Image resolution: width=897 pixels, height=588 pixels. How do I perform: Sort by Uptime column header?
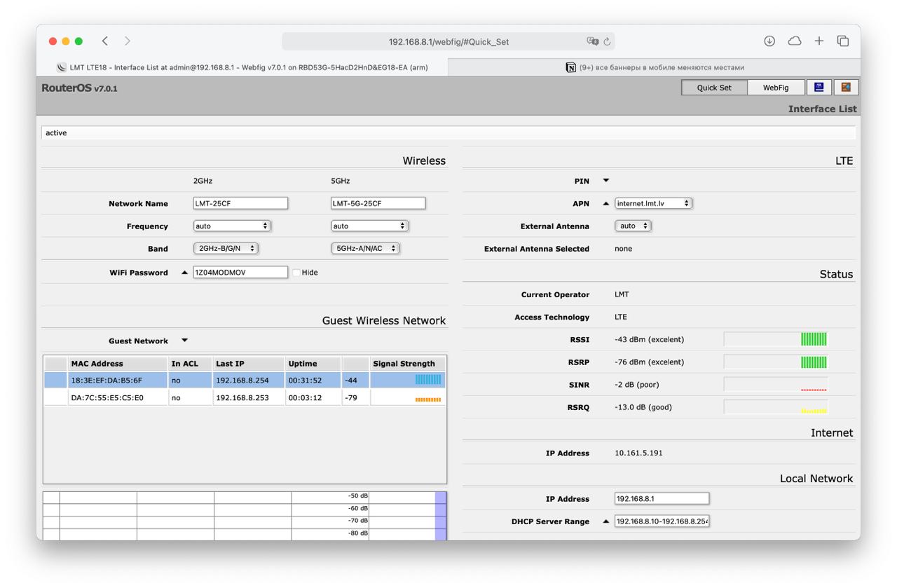(x=313, y=364)
